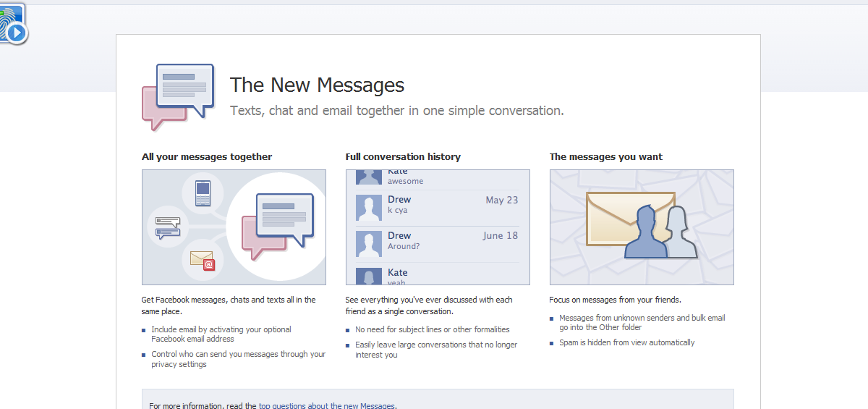Click 'For more information, read the' text

[x=203, y=405]
